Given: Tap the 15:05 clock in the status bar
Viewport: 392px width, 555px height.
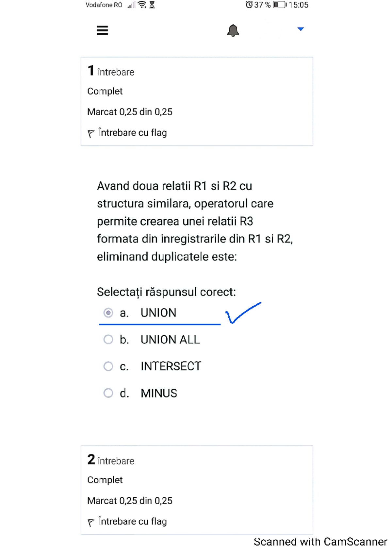Looking at the screenshot, I should coord(299,5).
